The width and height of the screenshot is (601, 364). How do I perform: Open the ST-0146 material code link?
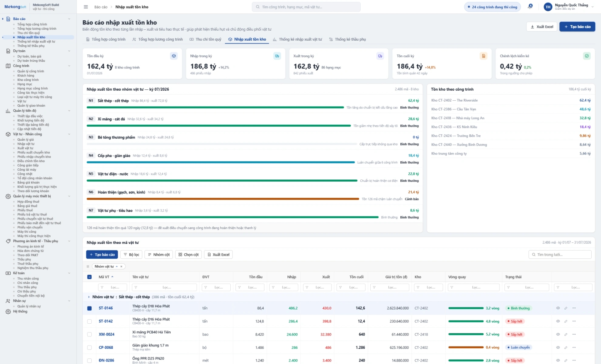coord(106,308)
